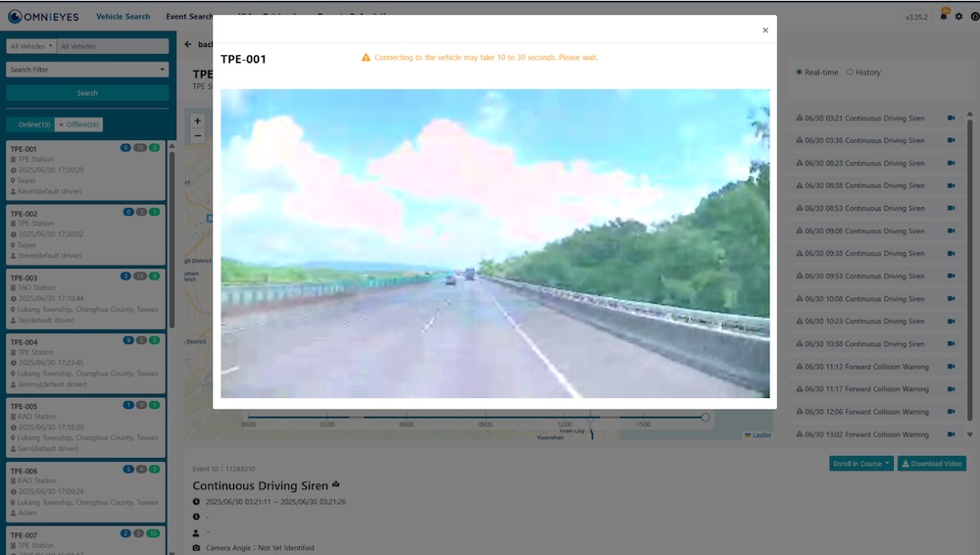Play video for 06/30 09:38 siren event
Viewport: 980px width, 555px height.
click(951, 253)
